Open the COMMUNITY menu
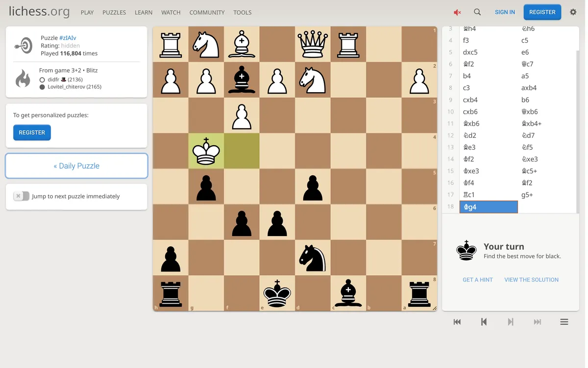 pos(207,12)
